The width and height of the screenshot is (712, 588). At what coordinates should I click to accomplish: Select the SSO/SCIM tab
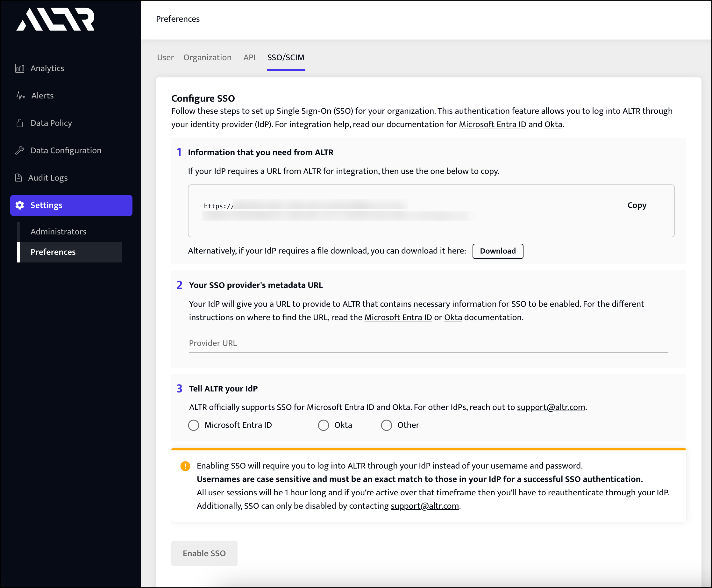tap(286, 58)
